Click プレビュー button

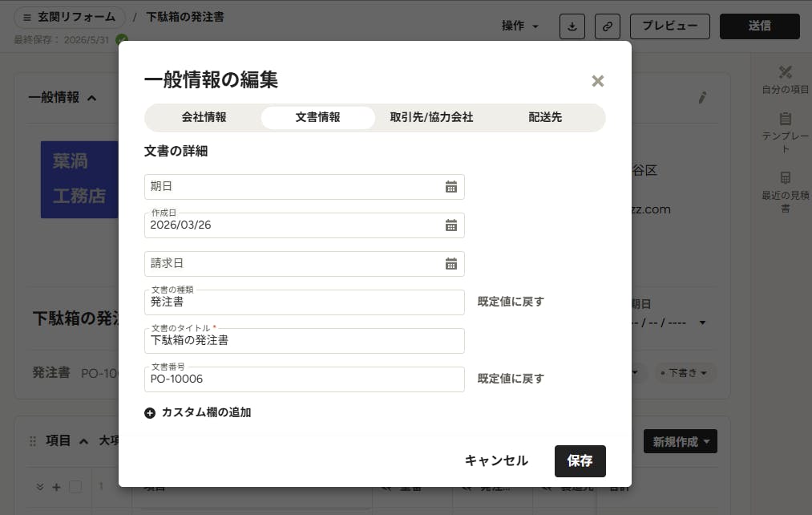(x=669, y=26)
